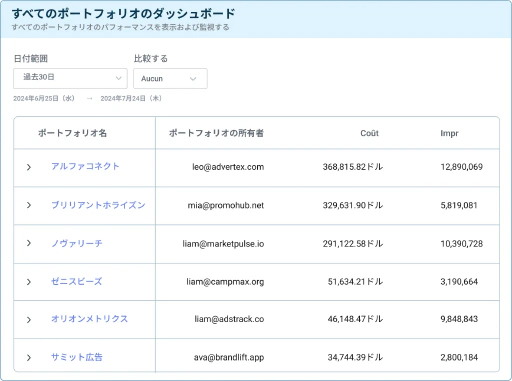
Task: Click impressions value 5,819,081
Action: tap(459, 205)
